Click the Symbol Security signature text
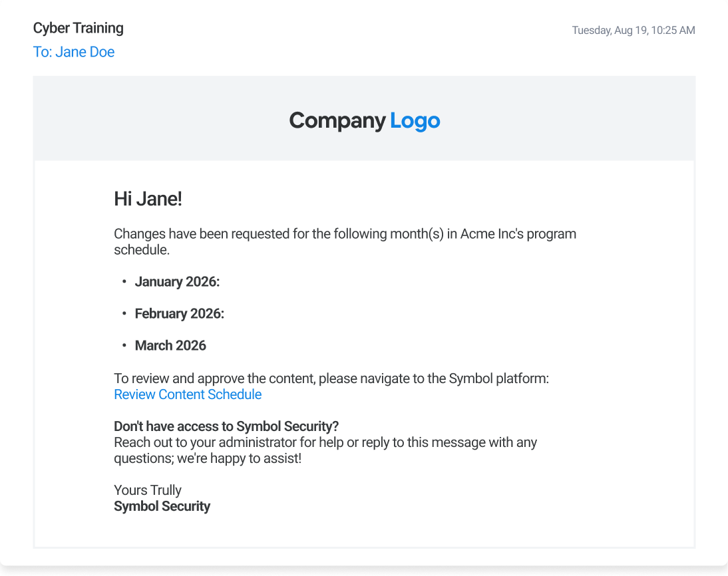This screenshot has height=576, width=728. 162,506
